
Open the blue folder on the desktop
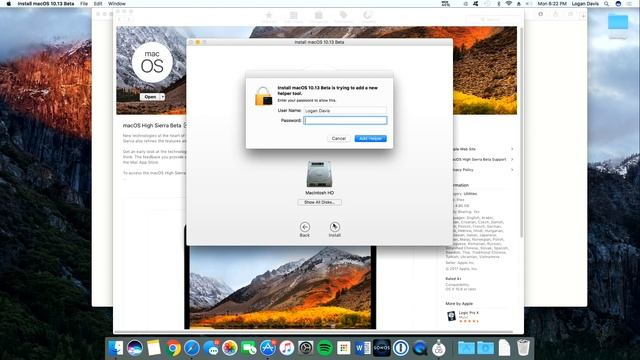coord(618,22)
